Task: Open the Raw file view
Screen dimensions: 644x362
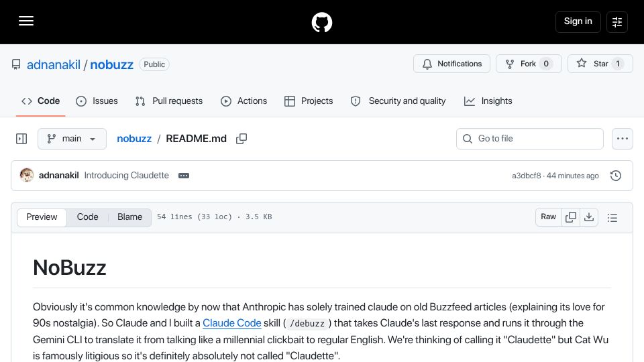Action: 548,217
